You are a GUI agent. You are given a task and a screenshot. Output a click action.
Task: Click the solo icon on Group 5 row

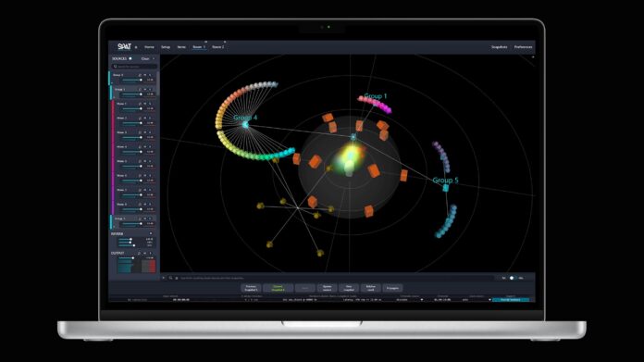pyautogui.click(x=150, y=218)
